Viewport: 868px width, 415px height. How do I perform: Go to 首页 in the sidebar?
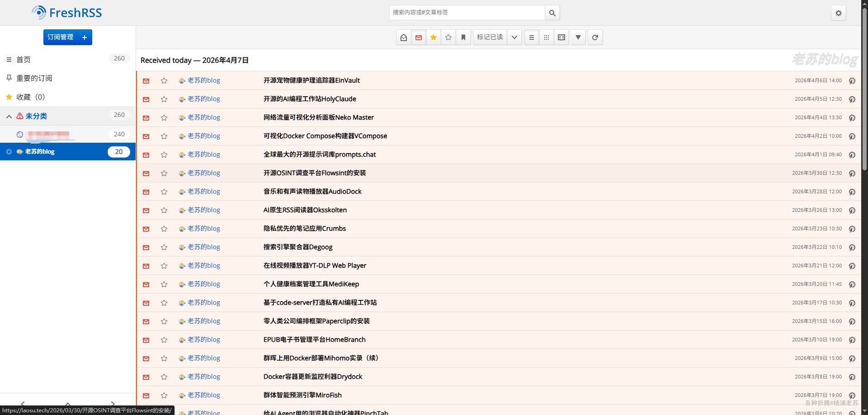[x=24, y=60]
